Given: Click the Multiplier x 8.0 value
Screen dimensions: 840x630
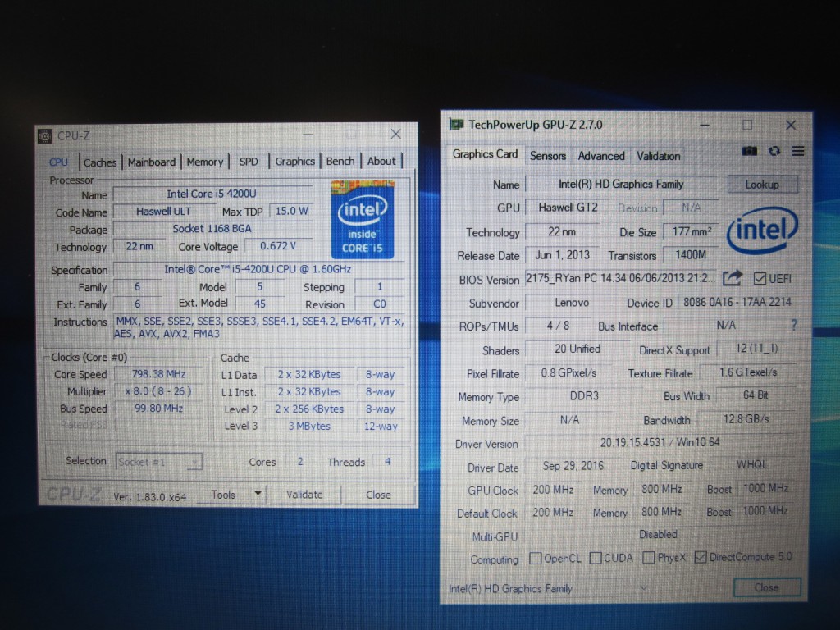Looking at the screenshot, I should point(159,391).
